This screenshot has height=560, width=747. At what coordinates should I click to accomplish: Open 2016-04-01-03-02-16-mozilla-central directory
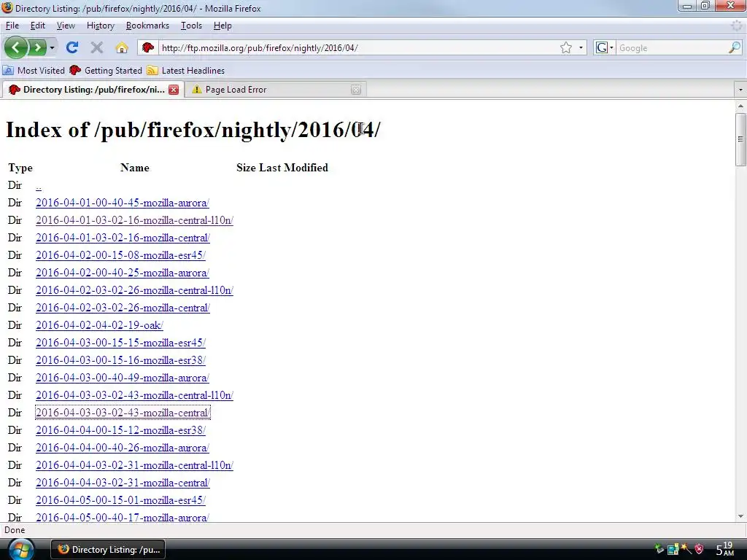(x=123, y=238)
